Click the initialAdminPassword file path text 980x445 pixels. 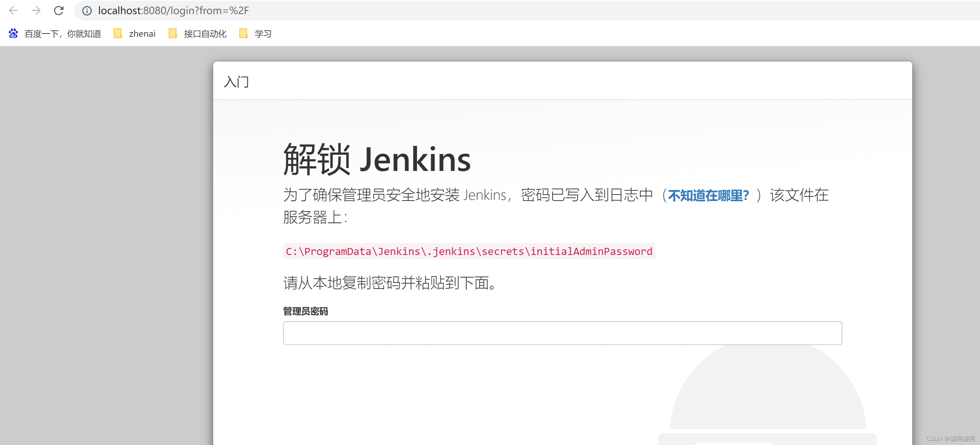point(469,251)
